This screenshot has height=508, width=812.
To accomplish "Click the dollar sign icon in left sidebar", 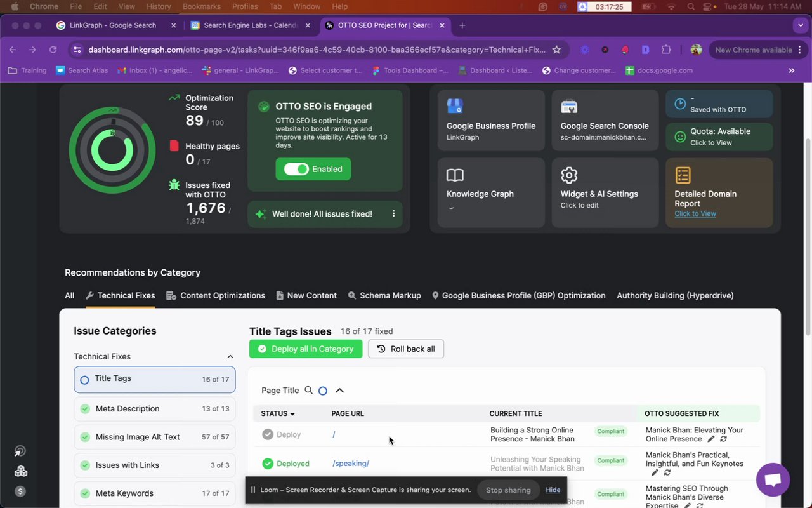I will pos(21,491).
